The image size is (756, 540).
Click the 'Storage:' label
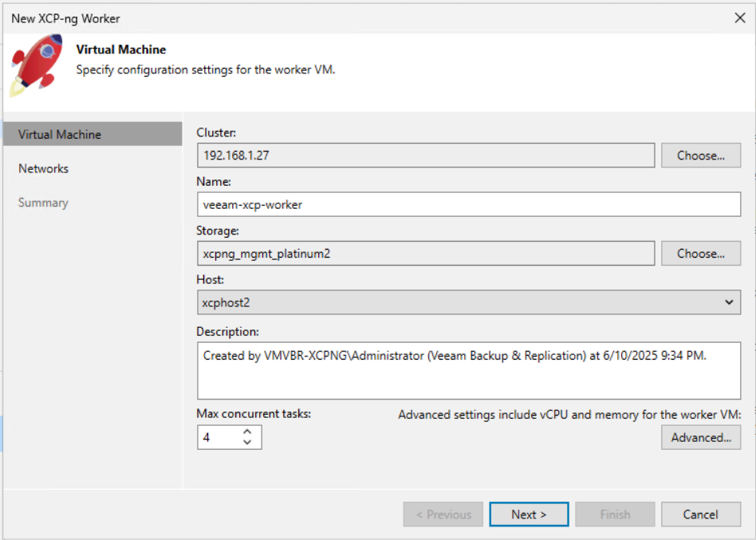218,231
